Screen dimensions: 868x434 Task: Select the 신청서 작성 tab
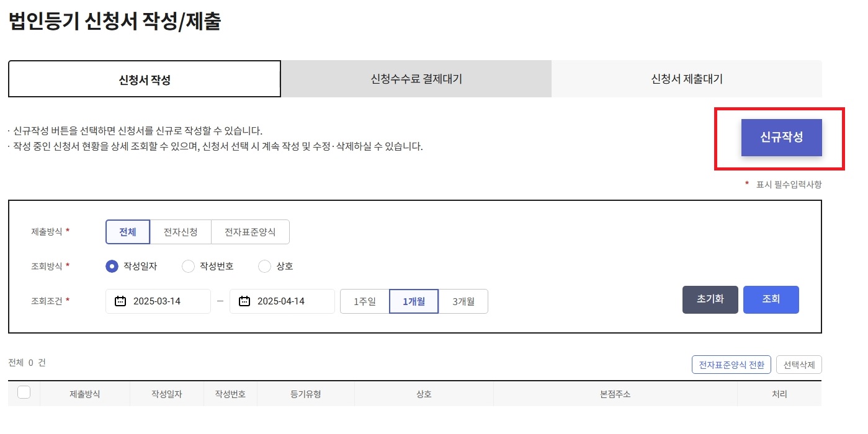(x=144, y=78)
